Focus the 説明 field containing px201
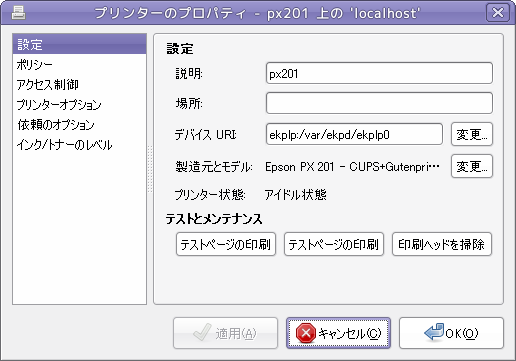This screenshot has height=361, width=516. pyautogui.click(x=379, y=73)
